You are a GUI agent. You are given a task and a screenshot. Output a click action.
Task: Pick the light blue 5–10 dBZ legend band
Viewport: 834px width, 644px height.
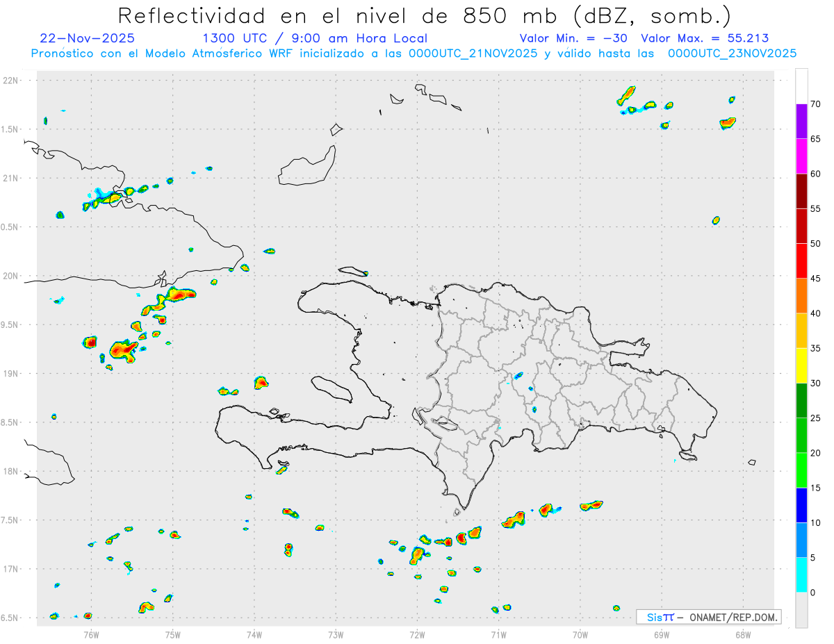pos(801,540)
